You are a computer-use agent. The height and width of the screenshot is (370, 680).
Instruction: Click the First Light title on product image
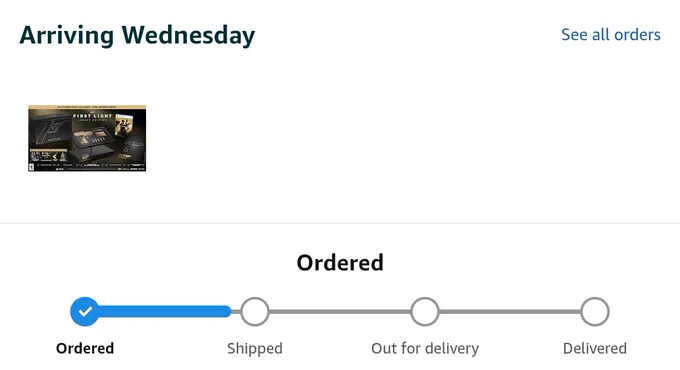[92, 116]
